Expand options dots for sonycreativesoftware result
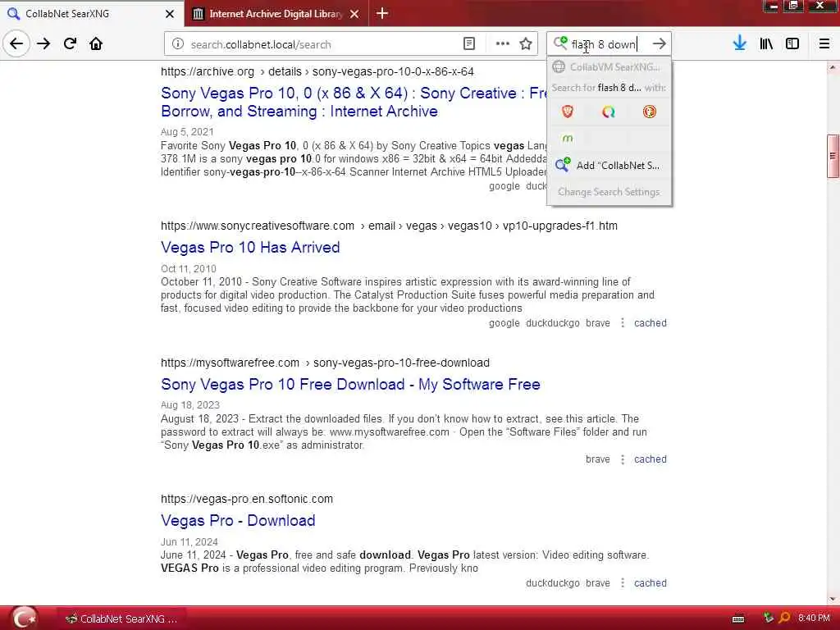This screenshot has height=630, width=840. [623, 323]
